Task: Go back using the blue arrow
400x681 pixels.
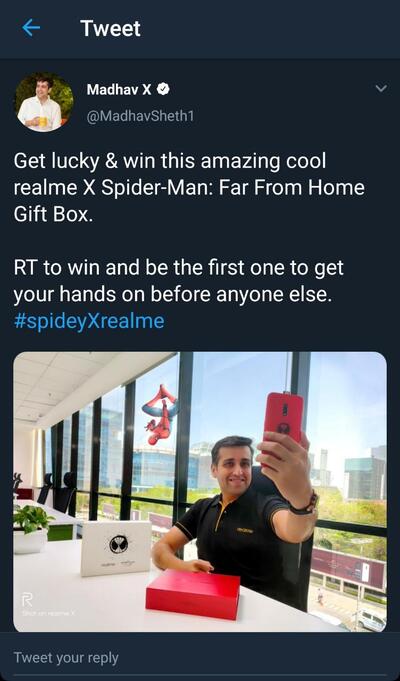Action: 31,28
